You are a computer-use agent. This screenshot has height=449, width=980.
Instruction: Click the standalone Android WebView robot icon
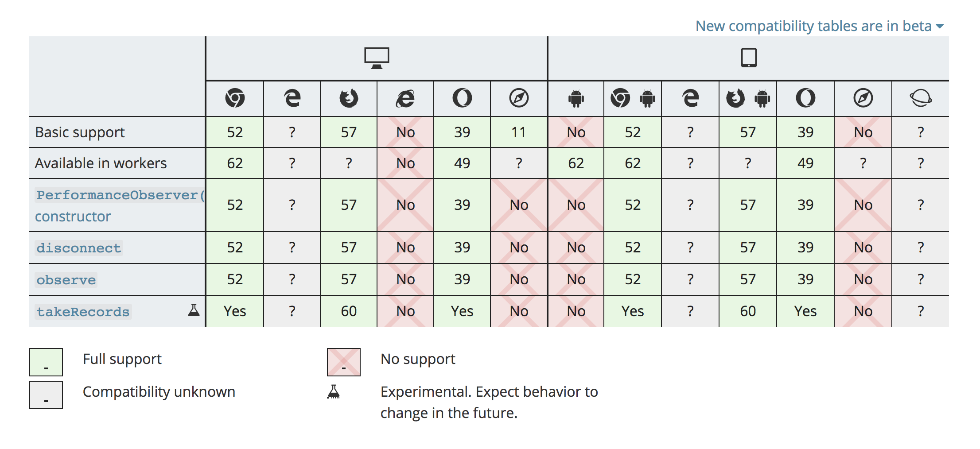(576, 98)
